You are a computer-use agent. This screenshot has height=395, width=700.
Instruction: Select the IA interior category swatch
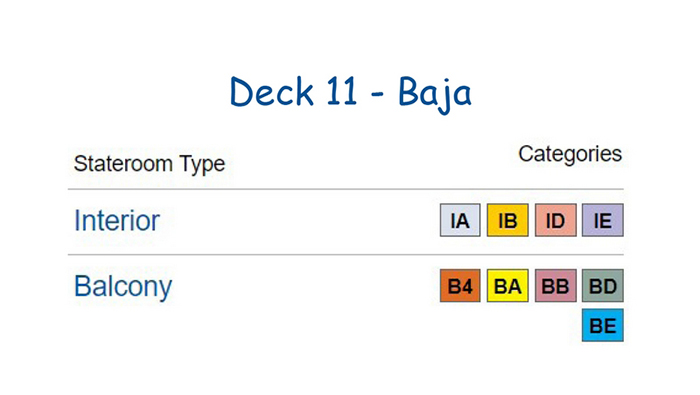(x=460, y=220)
